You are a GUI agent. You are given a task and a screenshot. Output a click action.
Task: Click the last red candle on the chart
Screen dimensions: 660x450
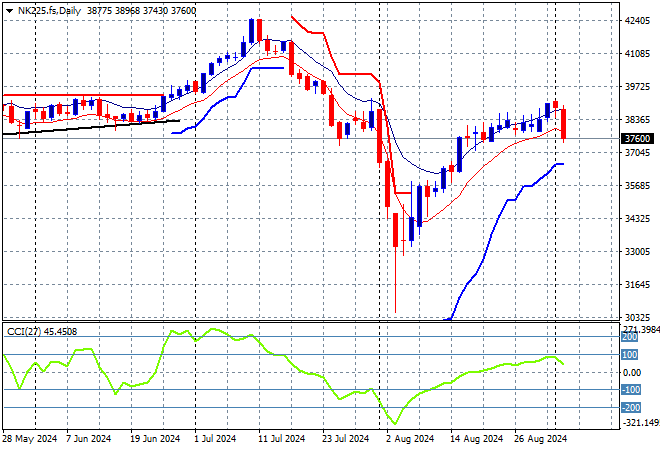coord(564,123)
